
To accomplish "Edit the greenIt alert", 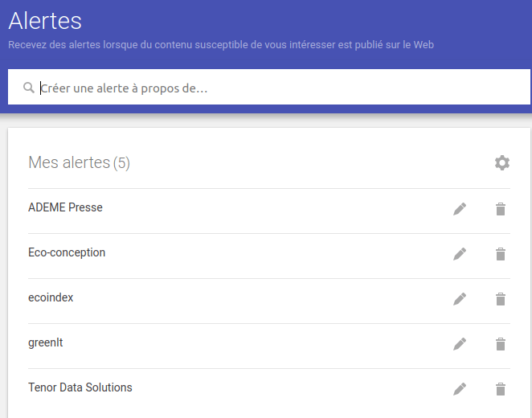I will pos(460,344).
